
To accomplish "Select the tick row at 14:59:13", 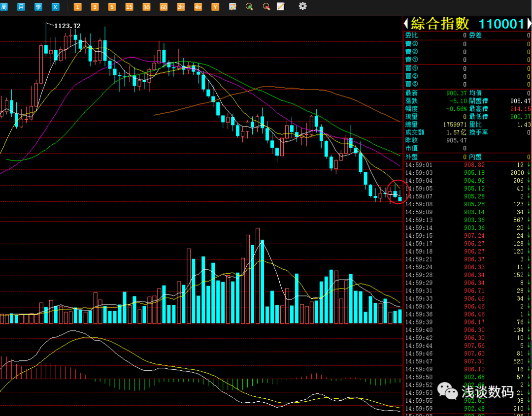I will [467, 220].
